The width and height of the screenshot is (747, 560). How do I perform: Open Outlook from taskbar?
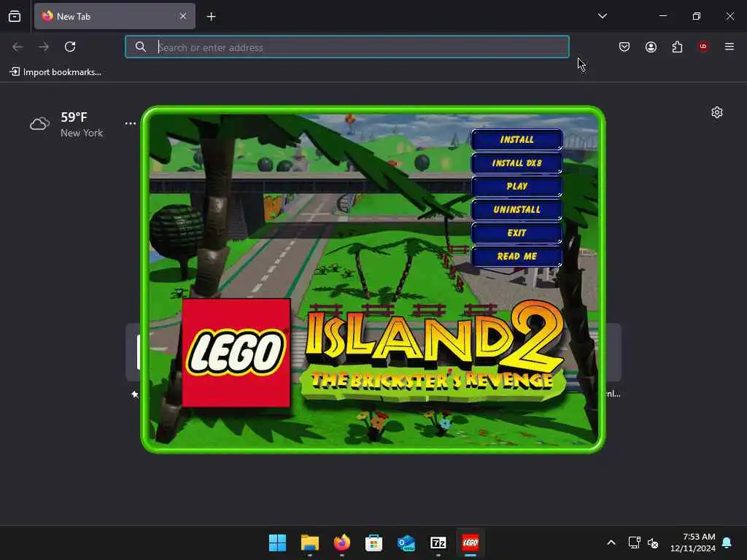[406, 542]
